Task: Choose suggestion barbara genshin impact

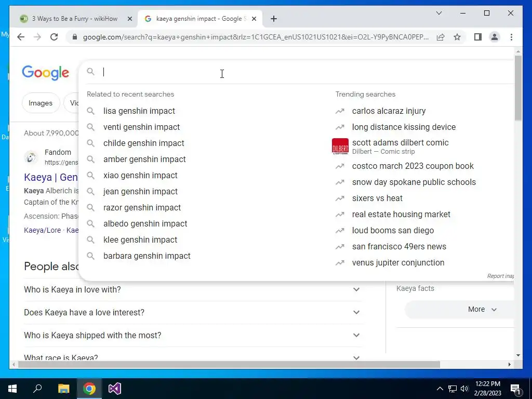Action: pyautogui.click(x=147, y=256)
